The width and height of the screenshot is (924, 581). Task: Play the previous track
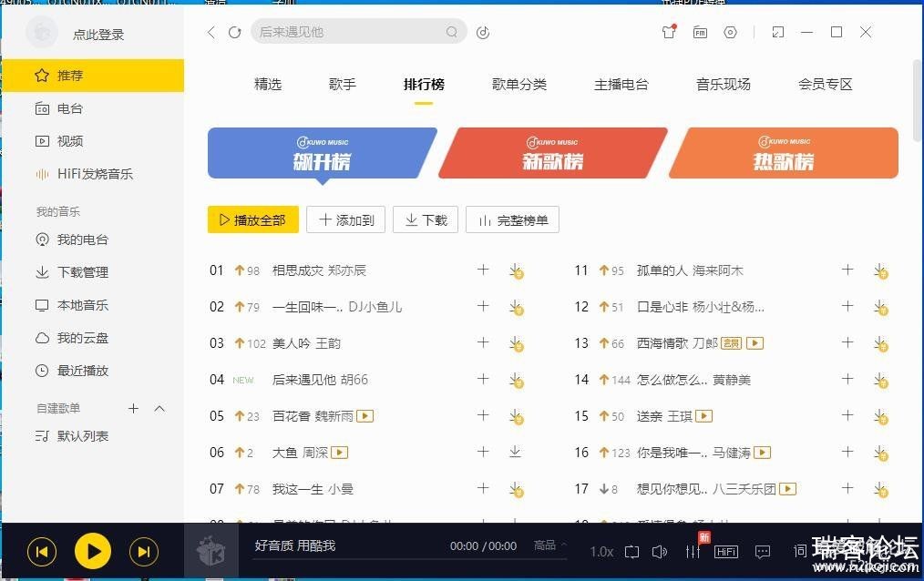[42, 552]
